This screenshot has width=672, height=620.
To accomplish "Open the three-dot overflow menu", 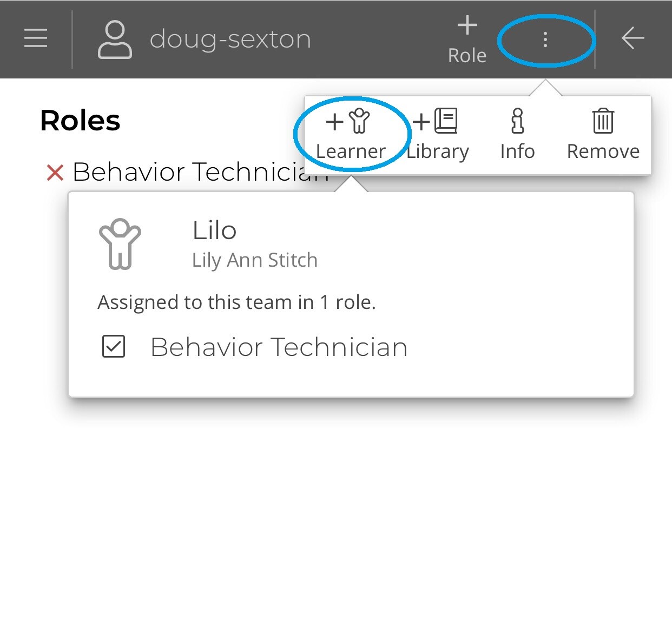I will tap(545, 40).
